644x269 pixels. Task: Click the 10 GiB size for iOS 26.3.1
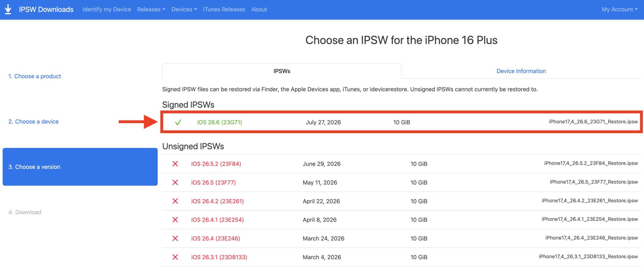(419, 257)
